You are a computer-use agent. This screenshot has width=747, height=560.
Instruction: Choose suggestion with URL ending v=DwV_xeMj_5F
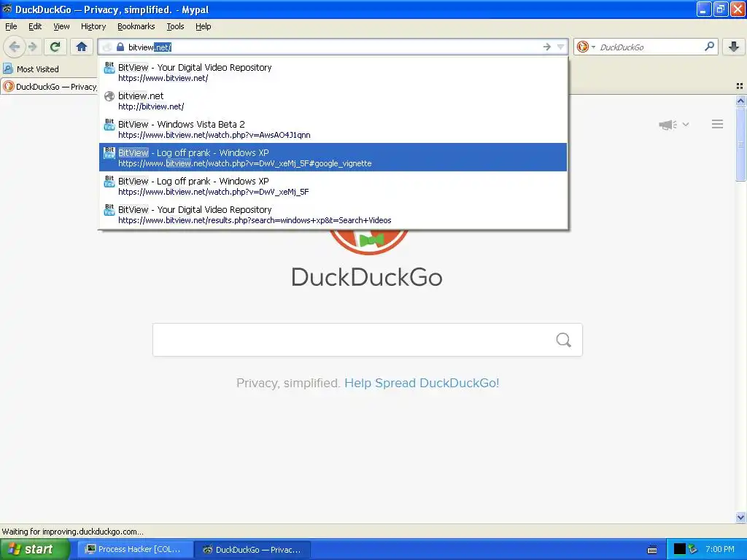click(x=333, y=186)
